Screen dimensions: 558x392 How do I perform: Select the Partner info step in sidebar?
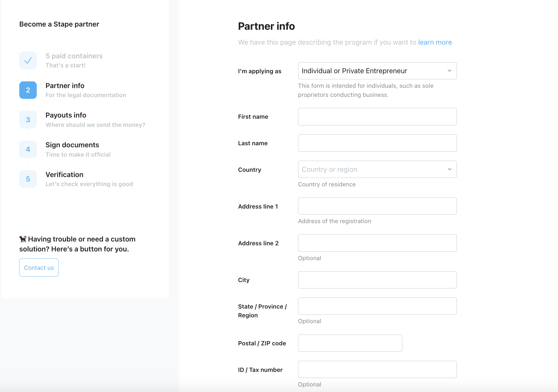click(65, 85)
